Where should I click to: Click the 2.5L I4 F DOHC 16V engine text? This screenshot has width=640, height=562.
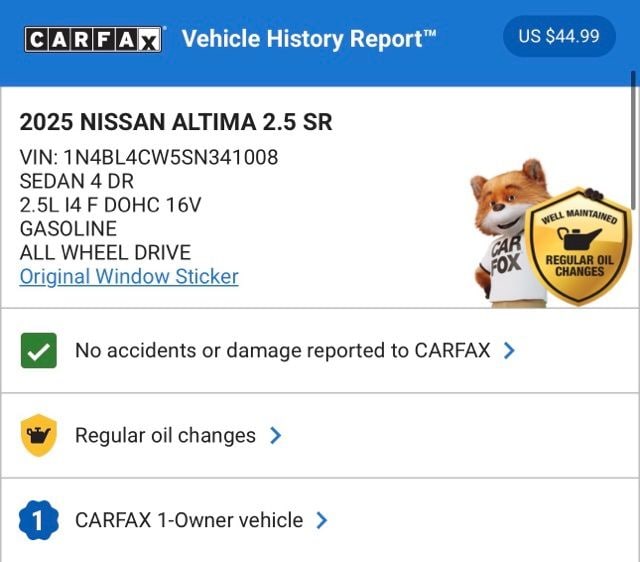(111, 205)
